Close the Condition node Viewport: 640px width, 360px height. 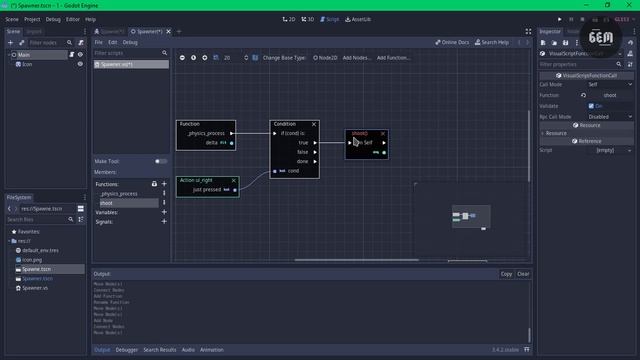(314, 124)
